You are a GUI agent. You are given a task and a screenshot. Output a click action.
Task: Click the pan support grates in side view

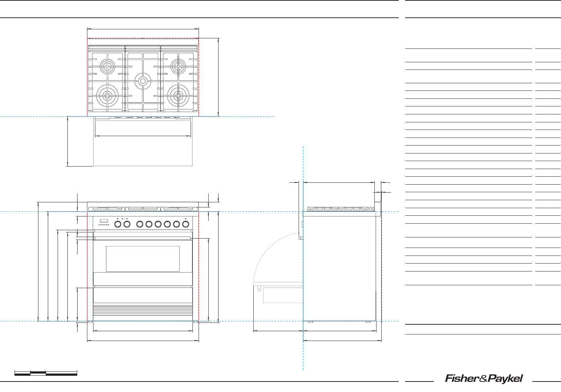pyautogui.click(x=340, y=209)
